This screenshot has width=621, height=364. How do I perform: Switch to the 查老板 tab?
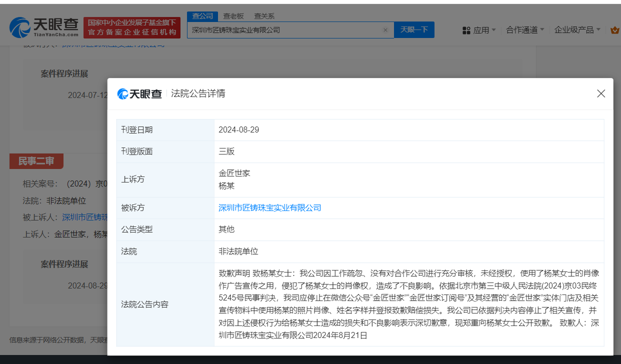click(x=233, y=15)
